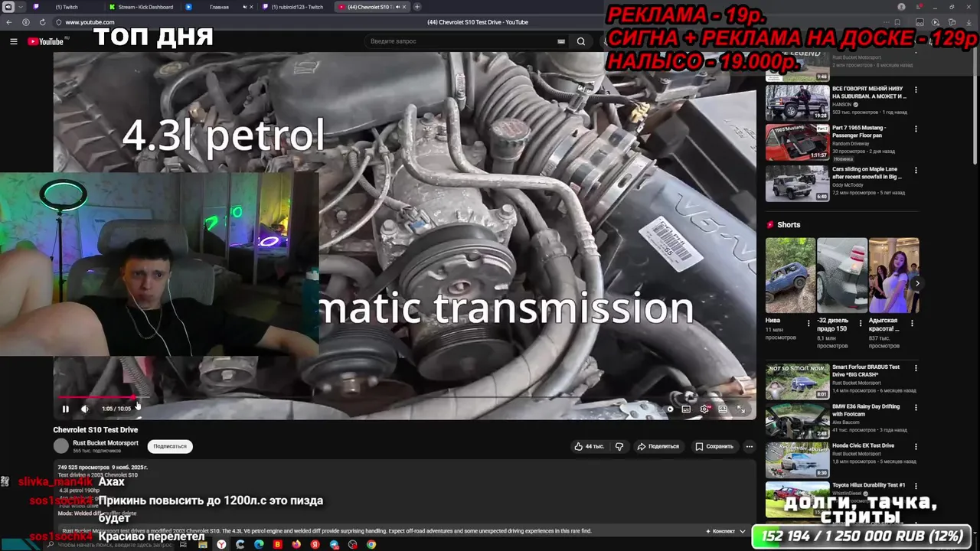Open Rust Bucket Motorsport channel name

[x=106, y=443]
